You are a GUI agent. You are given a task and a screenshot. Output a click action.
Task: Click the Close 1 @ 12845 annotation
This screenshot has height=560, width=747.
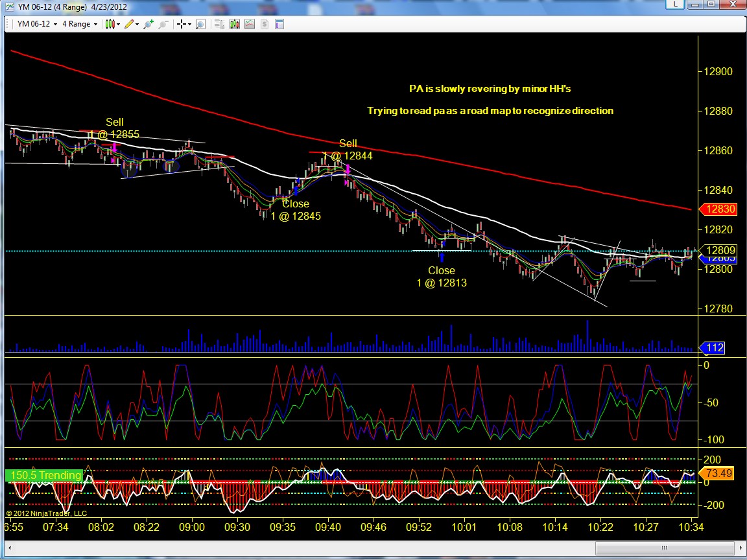pyautogui.click(x=296, y=210)
